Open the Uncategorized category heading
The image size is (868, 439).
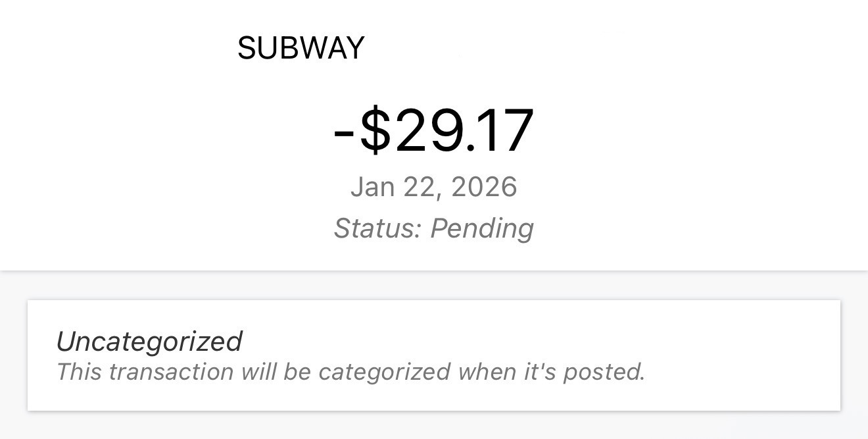149,341
